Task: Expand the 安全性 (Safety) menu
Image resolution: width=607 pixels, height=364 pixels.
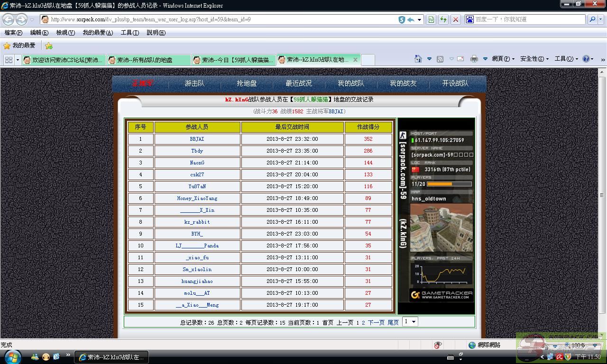Action: tap(534, 59)
